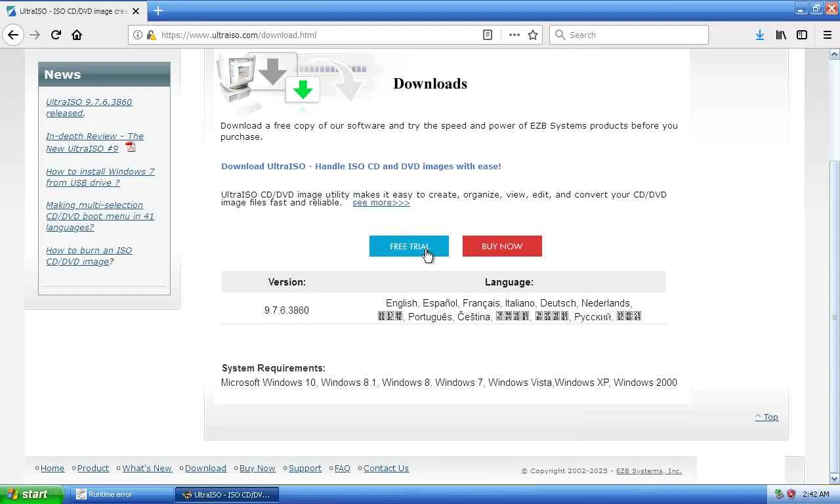Click the word 'Русский' in languages
The image size is (840, 504).
tap(593, 317)
